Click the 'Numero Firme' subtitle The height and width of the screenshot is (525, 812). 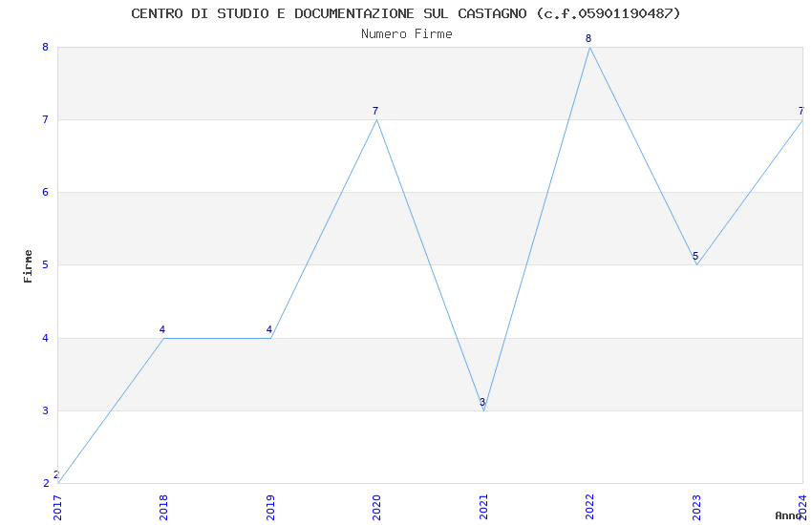(x=407, y=34)
